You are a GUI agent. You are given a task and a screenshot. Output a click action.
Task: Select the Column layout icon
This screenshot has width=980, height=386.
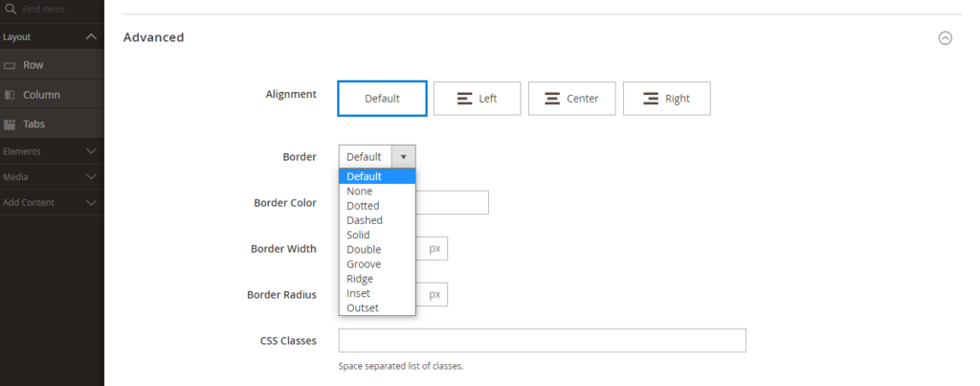(10, 95)
